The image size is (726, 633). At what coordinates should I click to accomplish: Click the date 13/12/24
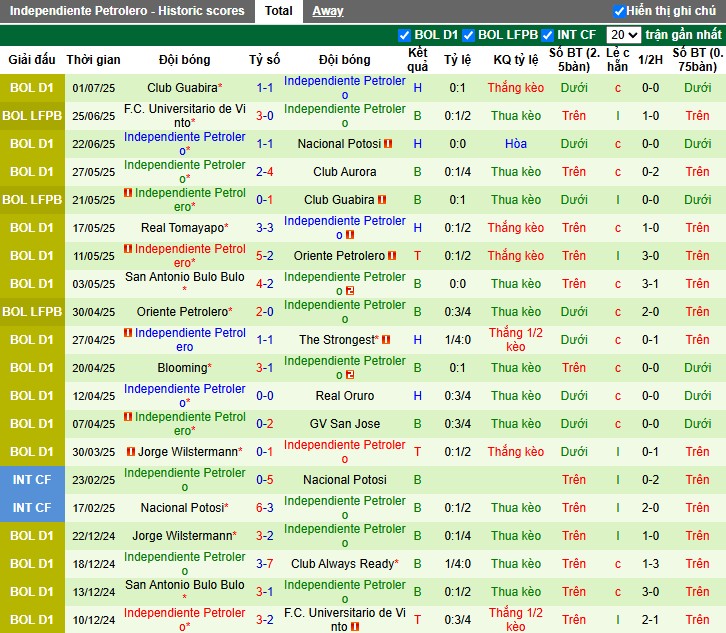click(x=94, y=592)
